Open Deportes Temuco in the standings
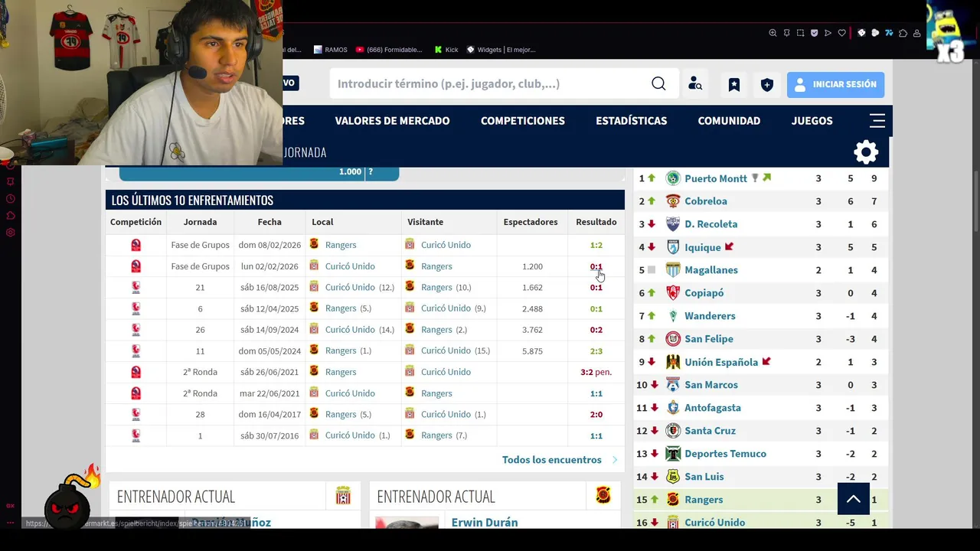 (x=725, y=454)
